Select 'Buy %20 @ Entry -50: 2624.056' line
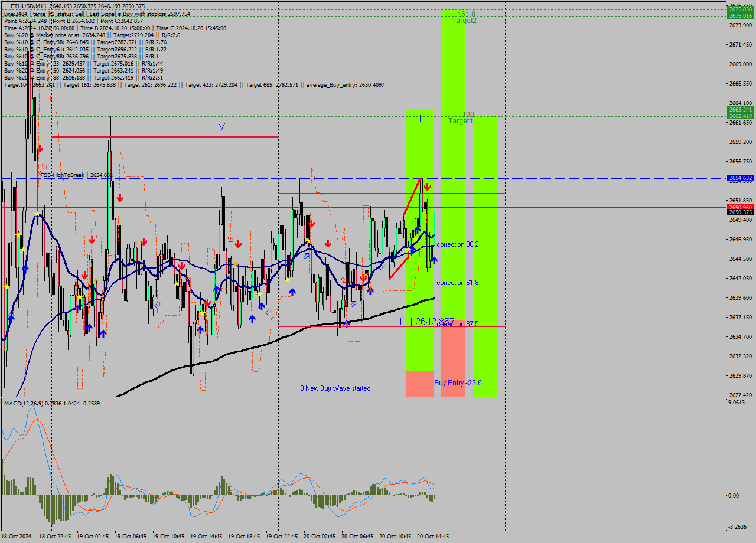756x543 pixels. pos(83,70)
